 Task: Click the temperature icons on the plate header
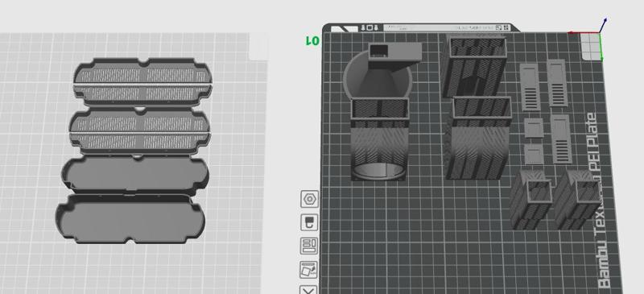(x=369, y=27)
